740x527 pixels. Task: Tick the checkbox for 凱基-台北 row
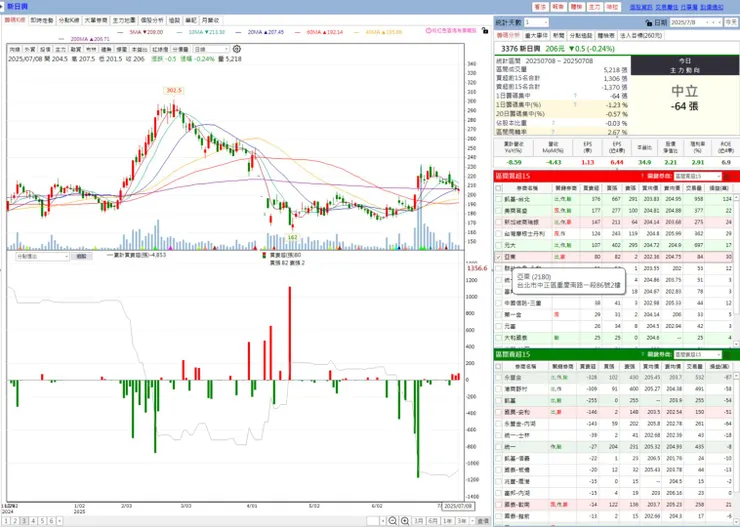coord(498,199)
